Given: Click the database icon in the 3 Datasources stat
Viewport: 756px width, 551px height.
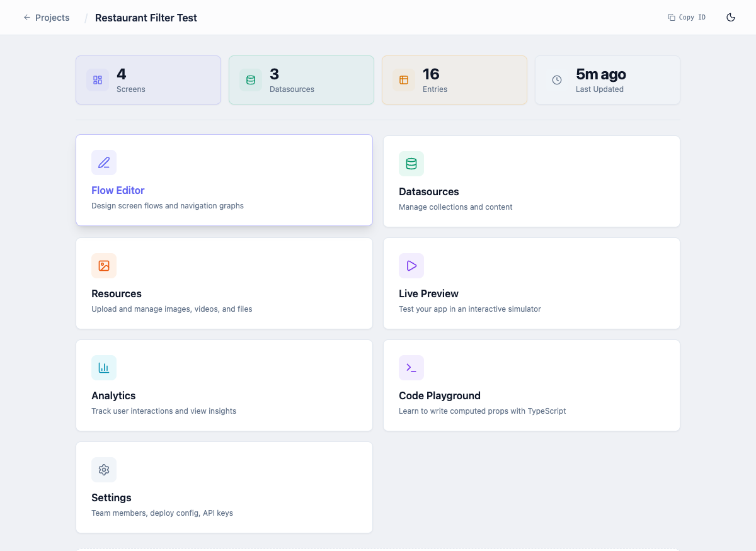Looking at the screenshot, I should coord(251,80).
